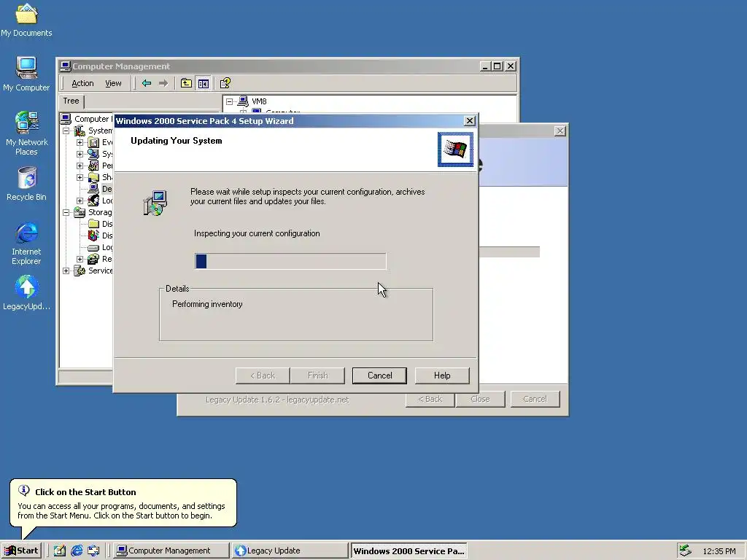This screenshot has width=747, height=560.
Task: Click the Up one level folder icon
Action: tap(186, 83)
